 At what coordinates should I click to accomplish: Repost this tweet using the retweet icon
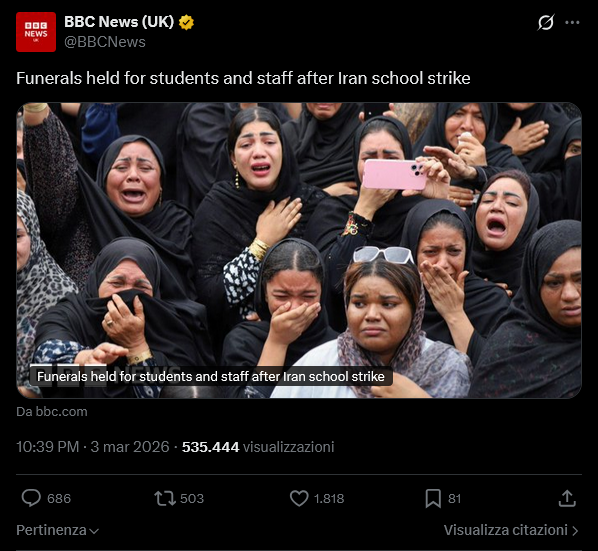coord(165,498)
